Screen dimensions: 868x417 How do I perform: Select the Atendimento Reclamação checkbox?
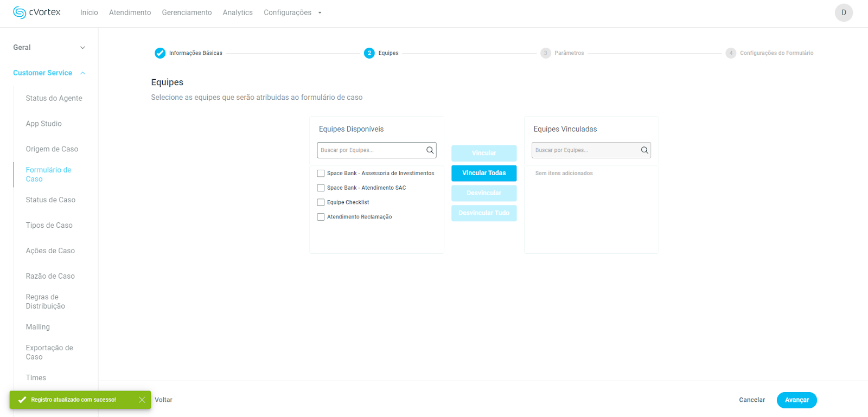point(321,217)
